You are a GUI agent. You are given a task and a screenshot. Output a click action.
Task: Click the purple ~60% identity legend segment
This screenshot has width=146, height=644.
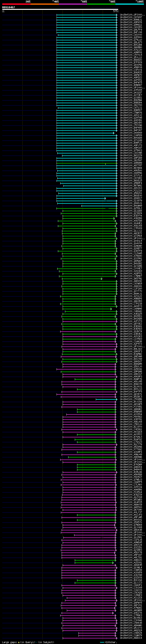[x=73, y=4]
